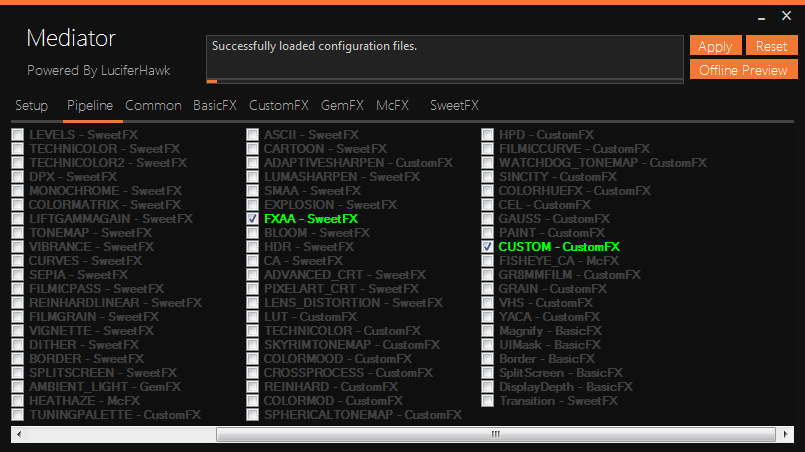Tick the SMAA - SweetFX checkbox
This screenshot has width=805, height=452.
click(x=253, y=191)
